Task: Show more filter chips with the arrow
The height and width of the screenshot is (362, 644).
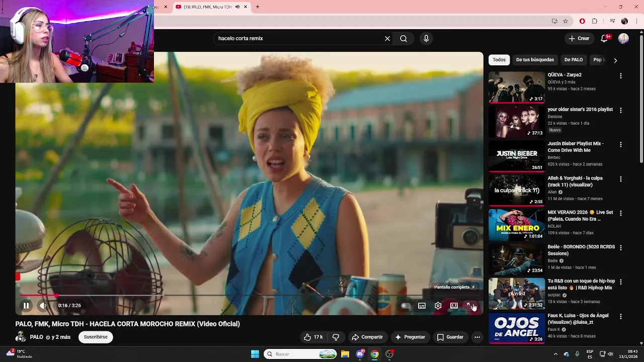Action: coord(615,60)
